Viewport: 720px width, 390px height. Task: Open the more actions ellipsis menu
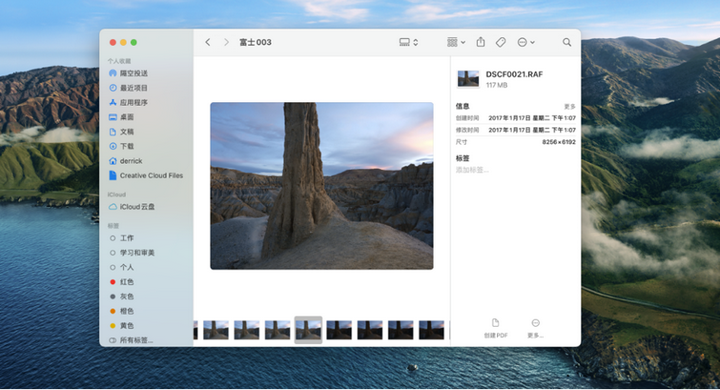coord(526,42)
